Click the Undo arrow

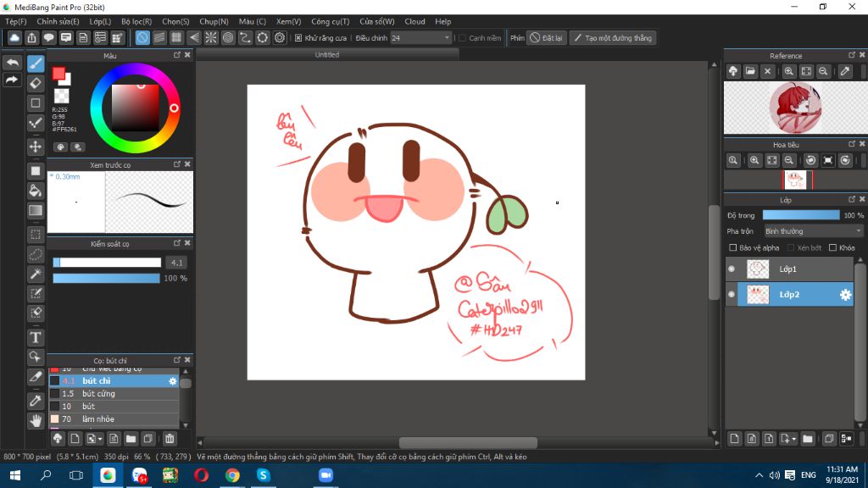(x=12, y=63)
